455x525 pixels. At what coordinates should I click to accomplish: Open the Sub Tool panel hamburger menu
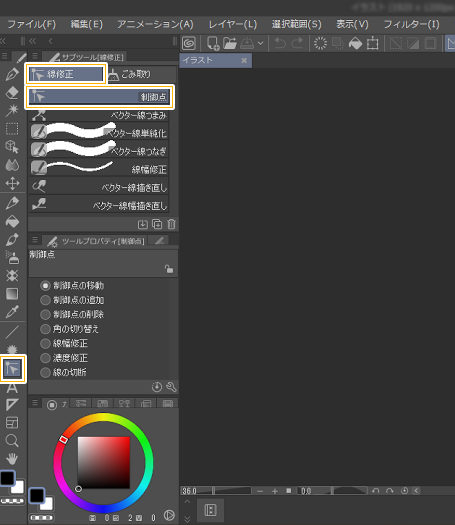pos(35,56)
